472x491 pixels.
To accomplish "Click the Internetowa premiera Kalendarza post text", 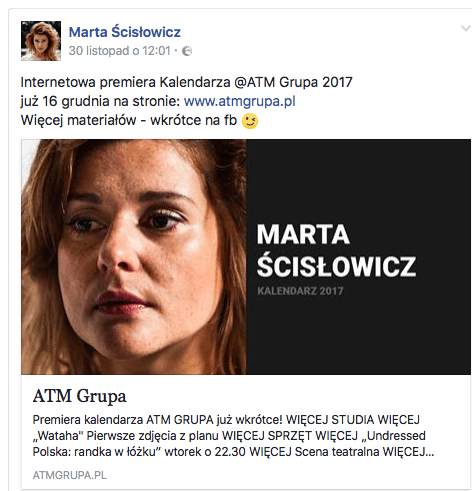I will tap(125, 82).
